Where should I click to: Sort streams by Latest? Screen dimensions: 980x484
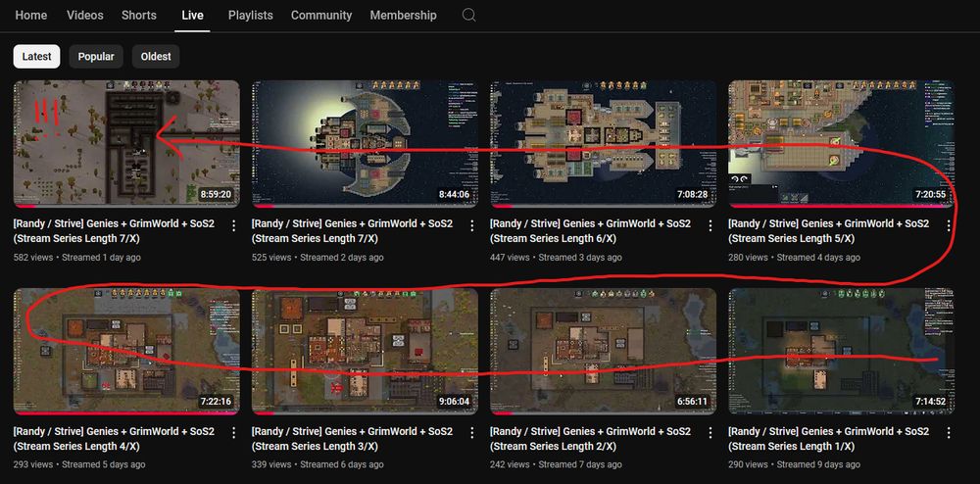coord(37,56)
